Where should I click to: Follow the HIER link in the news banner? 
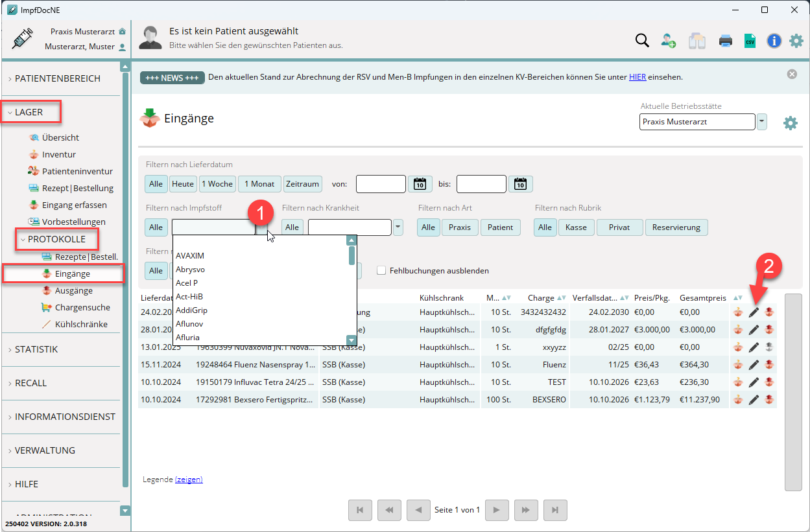tap(637, 77)
